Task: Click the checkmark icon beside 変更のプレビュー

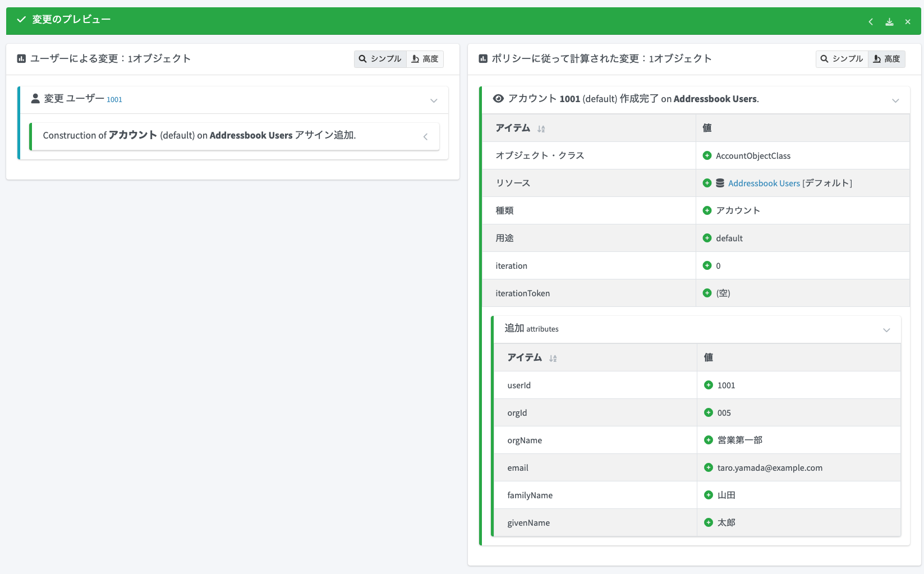Action: (x=21, y=20)
